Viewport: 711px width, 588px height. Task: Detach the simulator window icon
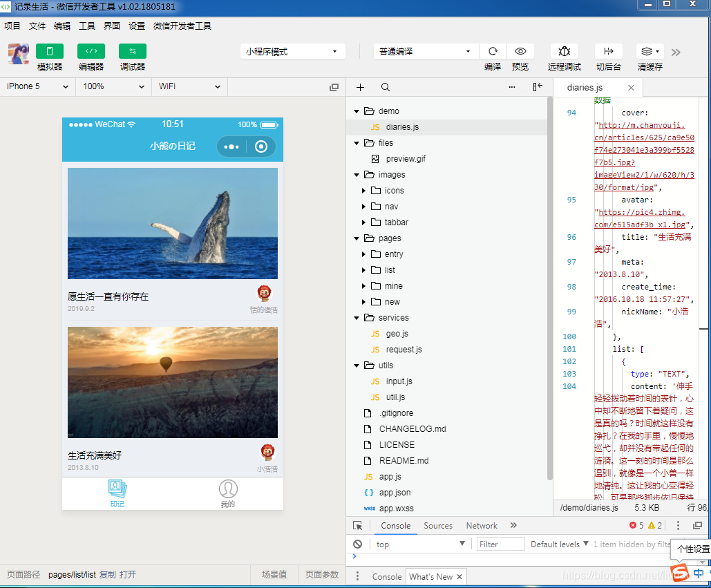(334, 87)
